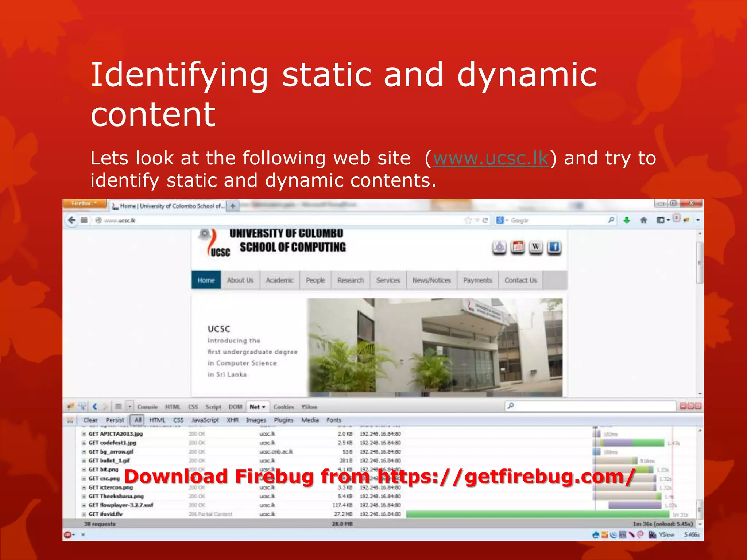Switch to the Firebug Console tab

(x=148, y=407)
